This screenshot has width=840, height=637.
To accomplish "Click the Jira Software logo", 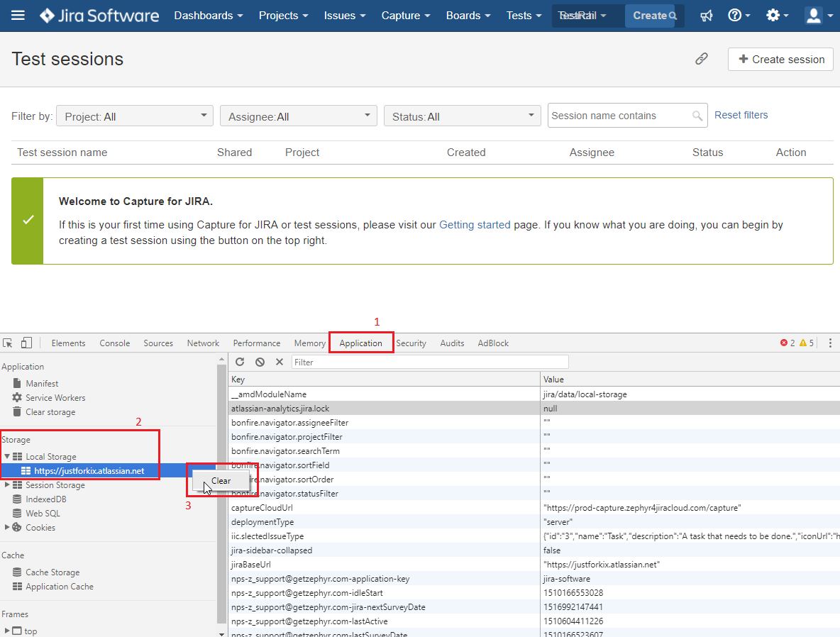I will (x=99, y=16).
